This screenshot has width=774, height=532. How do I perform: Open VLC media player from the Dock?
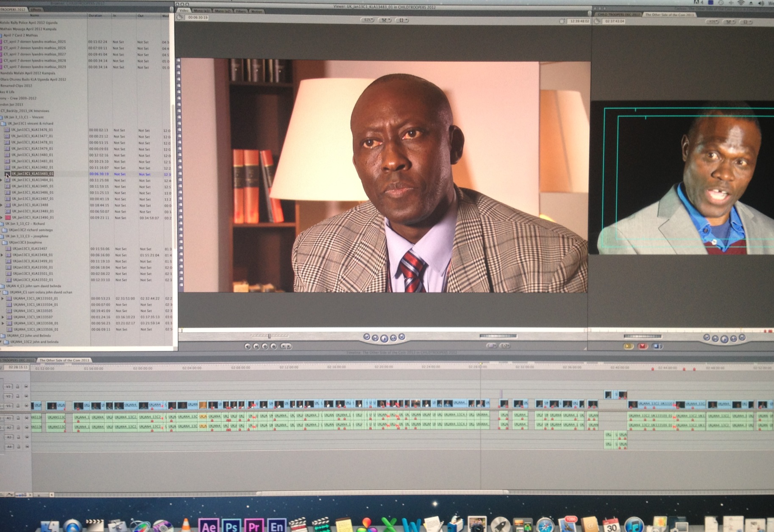point(186,525)
